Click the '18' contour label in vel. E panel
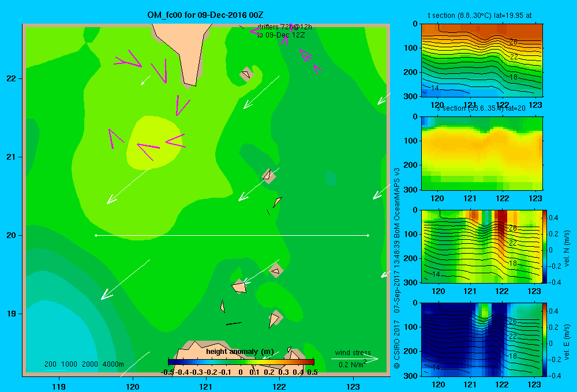577x392 pixels. point(513,356)
